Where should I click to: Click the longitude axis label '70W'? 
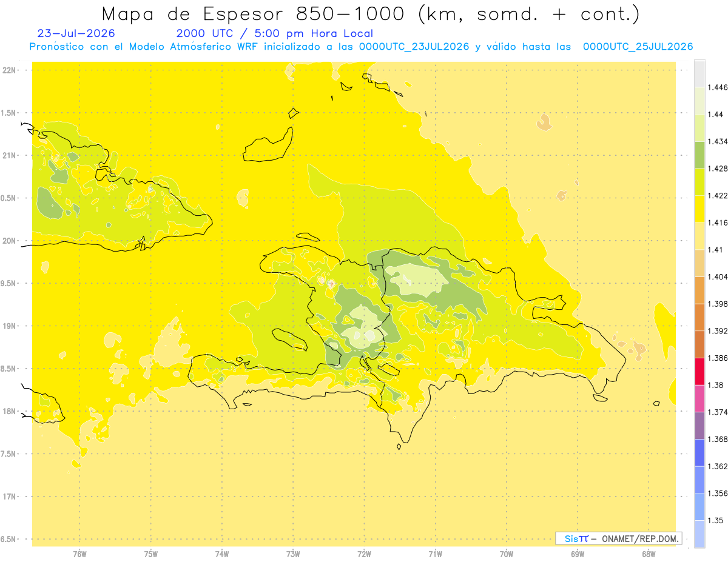(507, 554)
